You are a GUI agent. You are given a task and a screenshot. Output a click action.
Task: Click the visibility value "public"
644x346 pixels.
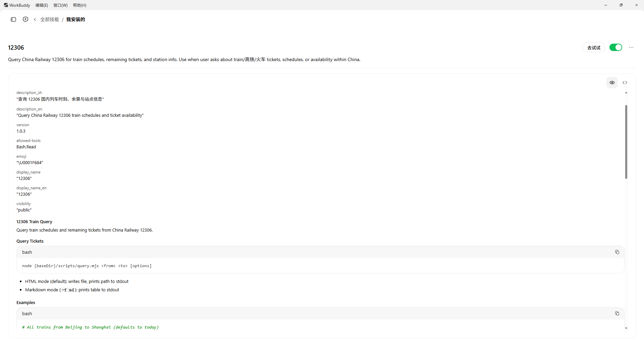pos(24,210)
